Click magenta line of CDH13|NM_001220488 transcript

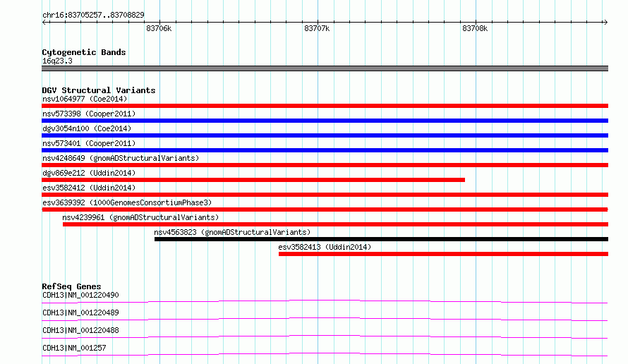(x=325, y=336)
